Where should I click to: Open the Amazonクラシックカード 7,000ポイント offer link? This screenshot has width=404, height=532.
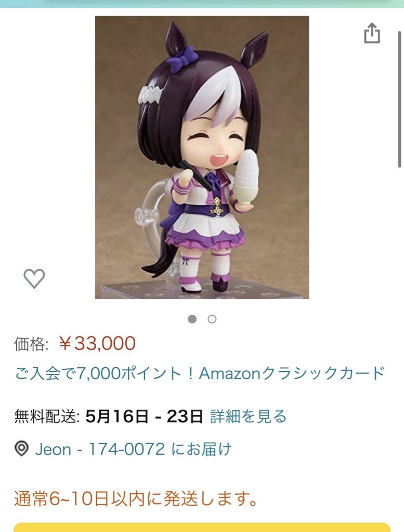pyautogui.click(x=200, y=373)
